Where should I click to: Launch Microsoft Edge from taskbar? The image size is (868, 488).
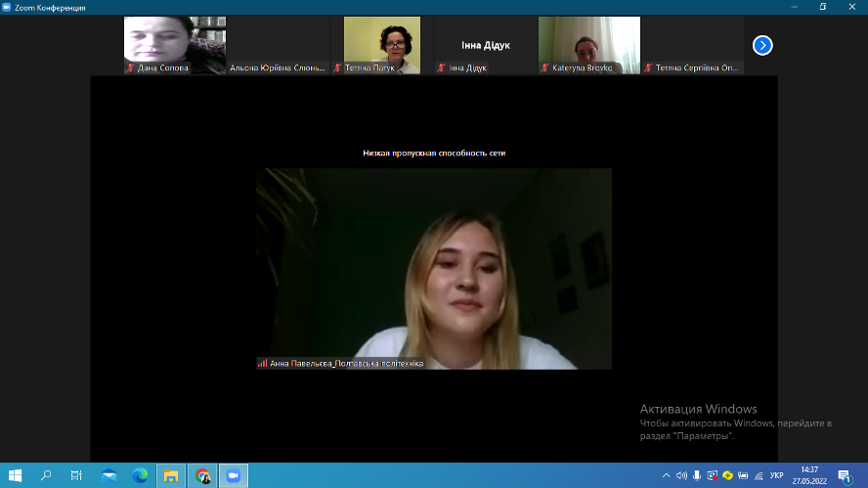140,475
